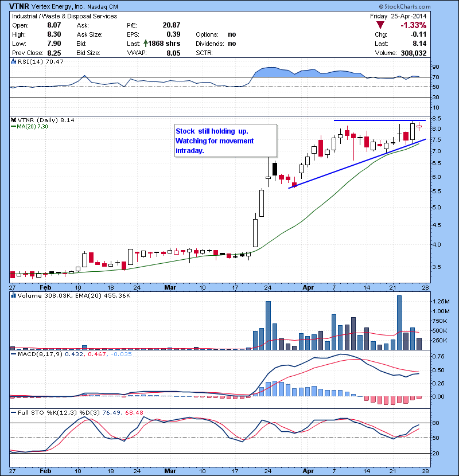Screen dimensions: 459x476
Task: Click the date Friday 25-Apr-2014
Action: click(x=398, y=16)
